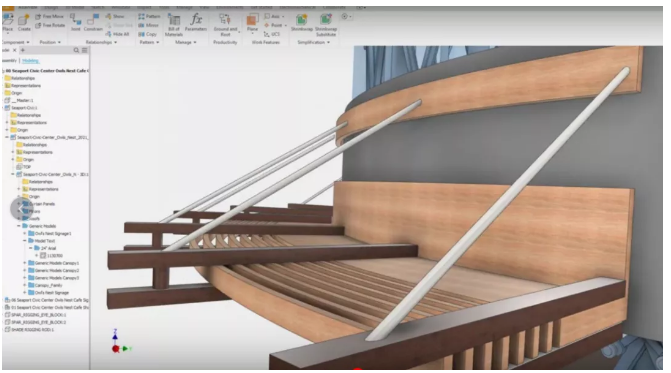Open the Point dropdown arrow
The height and width of the screenshot is (373, 671).
tap(285, 26)
